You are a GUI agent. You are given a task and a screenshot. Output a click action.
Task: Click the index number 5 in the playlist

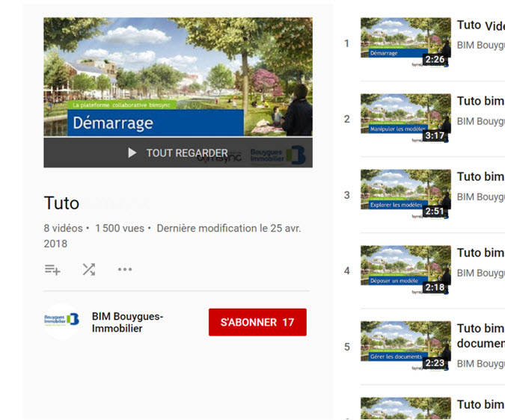pos(346,347)
